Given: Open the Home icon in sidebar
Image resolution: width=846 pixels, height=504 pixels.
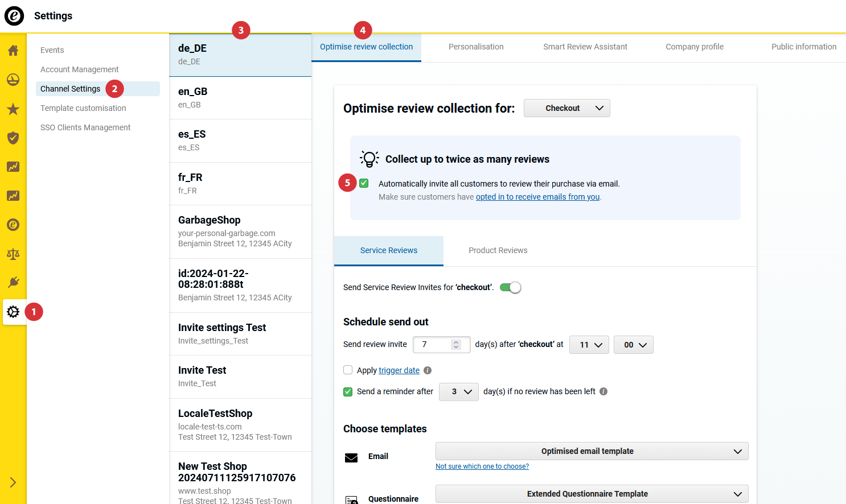Looking at the screenshot, I should [x=13, y=51].
